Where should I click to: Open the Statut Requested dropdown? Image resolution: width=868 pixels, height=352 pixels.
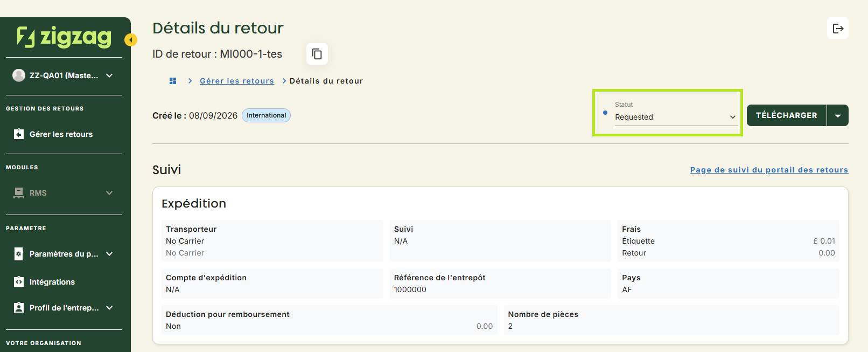coord(676,117)
